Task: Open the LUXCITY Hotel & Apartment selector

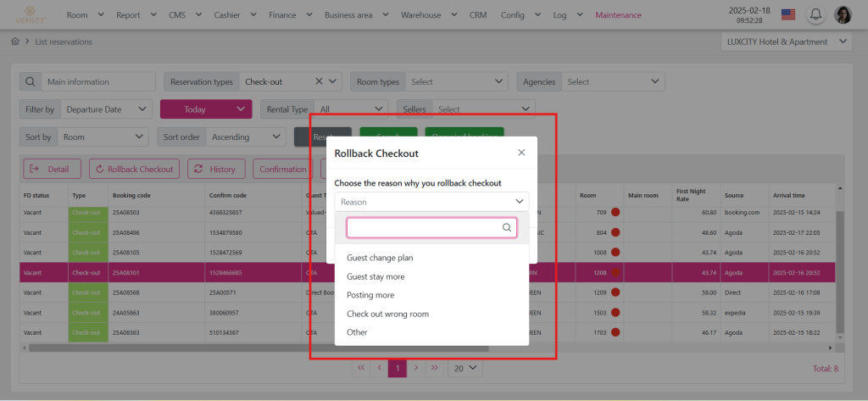Action: (786, 42)
